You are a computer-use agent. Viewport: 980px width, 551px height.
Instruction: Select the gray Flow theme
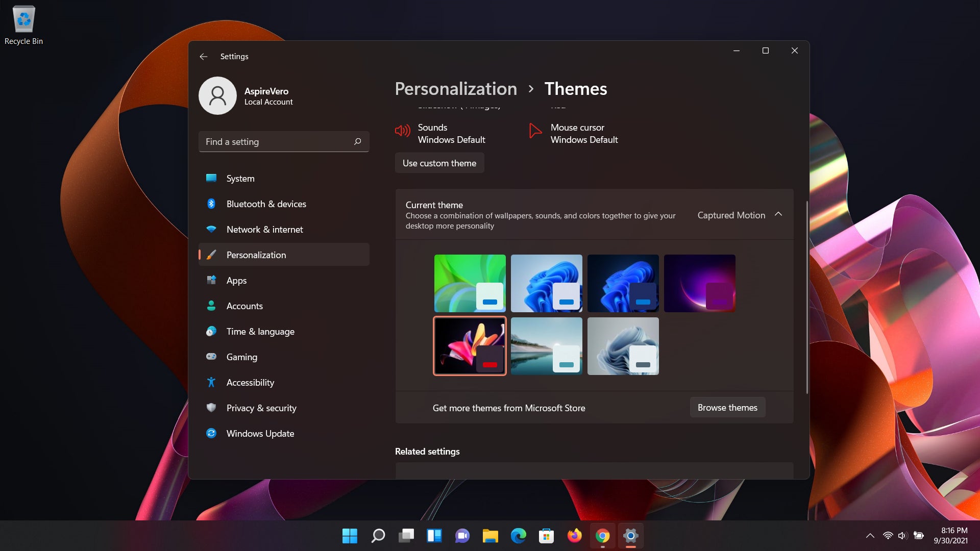[x=623, y=346]
